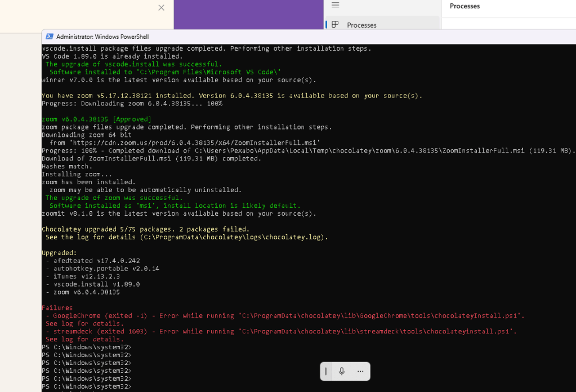Click the 'zoom has been installed.' line
This screenshot has width=576, height=392.
pyautogui.click(x=88, y=182)
